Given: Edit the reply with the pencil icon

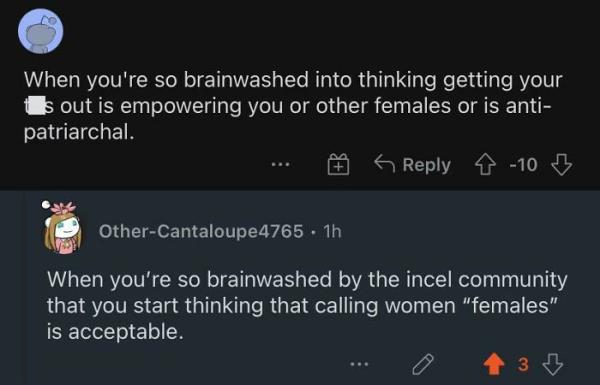Looking at the screenshot, I should click(x=423, y=364).
